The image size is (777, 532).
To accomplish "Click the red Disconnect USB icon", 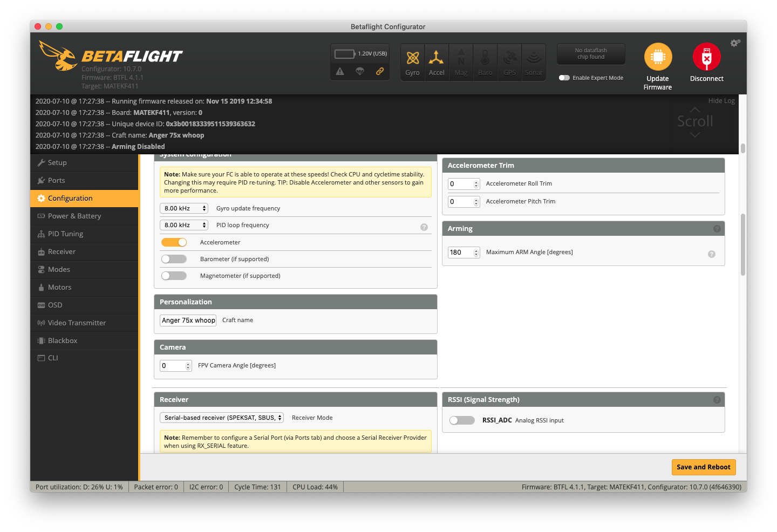I will click(706, 57).
